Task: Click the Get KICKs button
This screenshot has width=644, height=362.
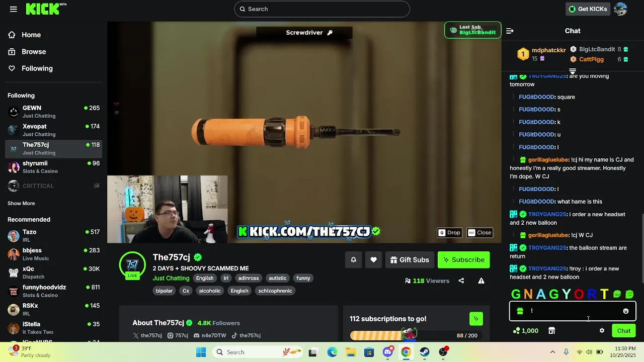Action: click(587, 9)
